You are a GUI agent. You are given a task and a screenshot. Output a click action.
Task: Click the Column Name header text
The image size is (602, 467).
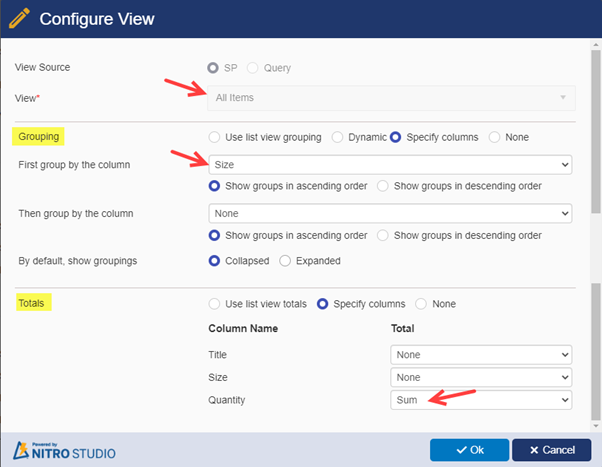click(243, 329)
